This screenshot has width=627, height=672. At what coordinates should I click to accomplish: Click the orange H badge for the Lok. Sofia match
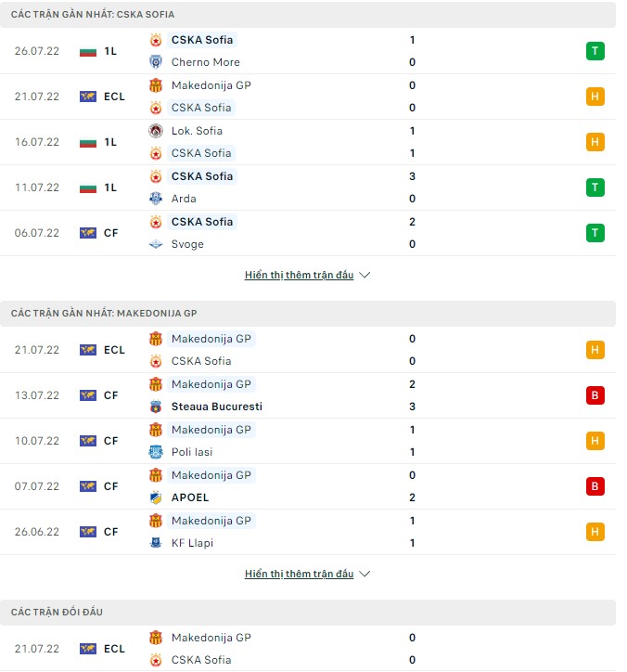[x=595, y=142]
